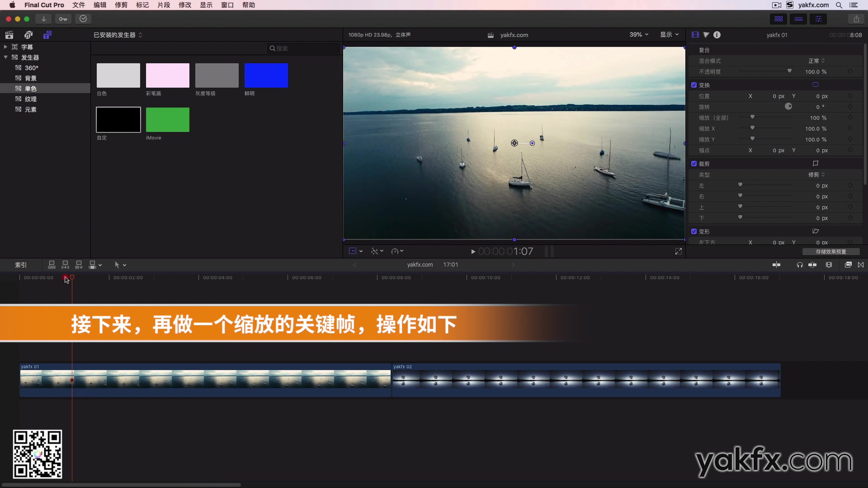Toggle skimming in timeline toolbar
868x488 pixels.
click(x=776, y=265)
